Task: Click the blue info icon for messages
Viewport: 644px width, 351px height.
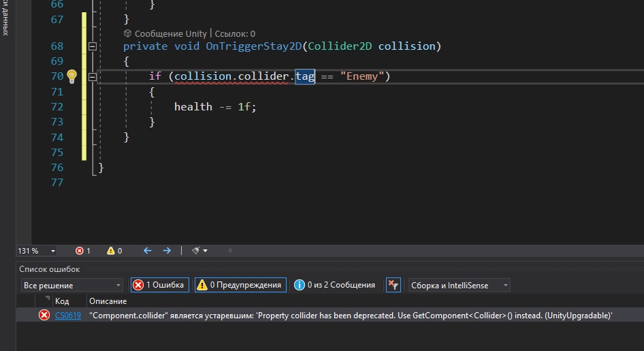Action: point(300,285)
